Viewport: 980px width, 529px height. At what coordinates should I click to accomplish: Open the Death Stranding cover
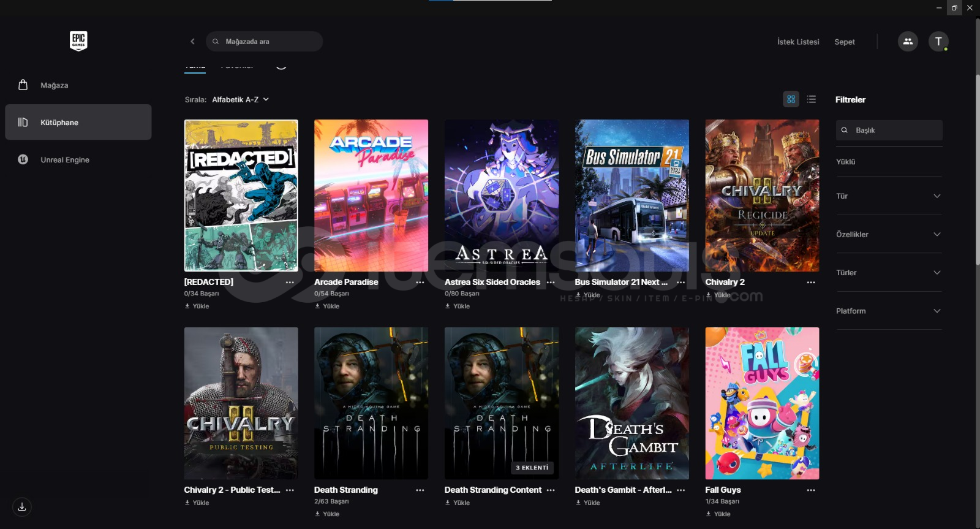371,403
